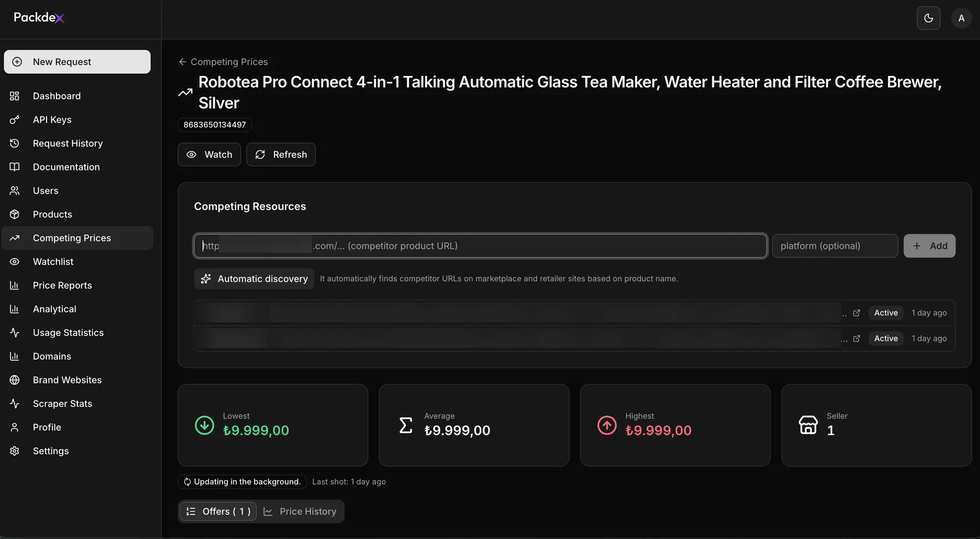Click the Watchlist eye icon in sidebar
The height and width of the screenshot is (539, 980).
point(15,262)
